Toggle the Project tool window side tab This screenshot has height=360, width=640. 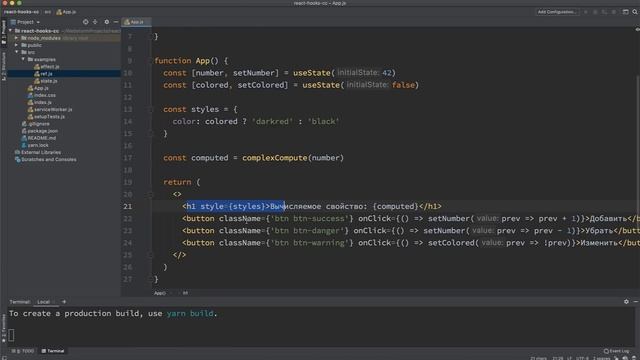(x=4, y=32)
